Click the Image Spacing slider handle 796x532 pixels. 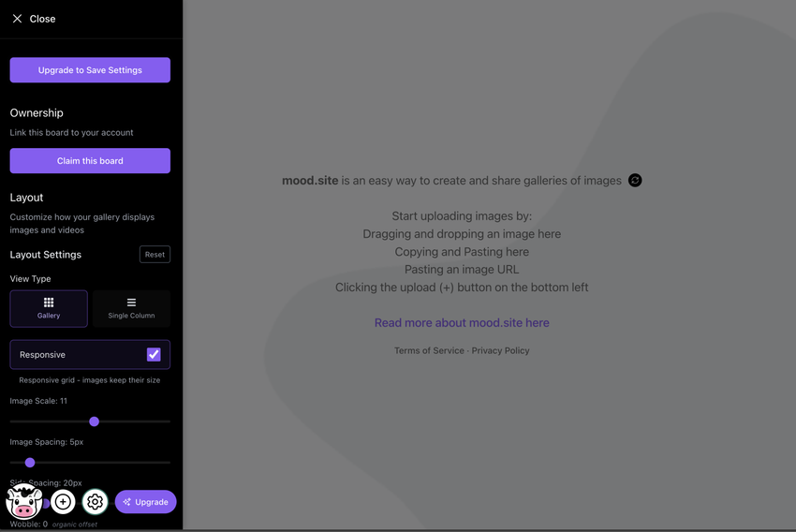(30, 463)
